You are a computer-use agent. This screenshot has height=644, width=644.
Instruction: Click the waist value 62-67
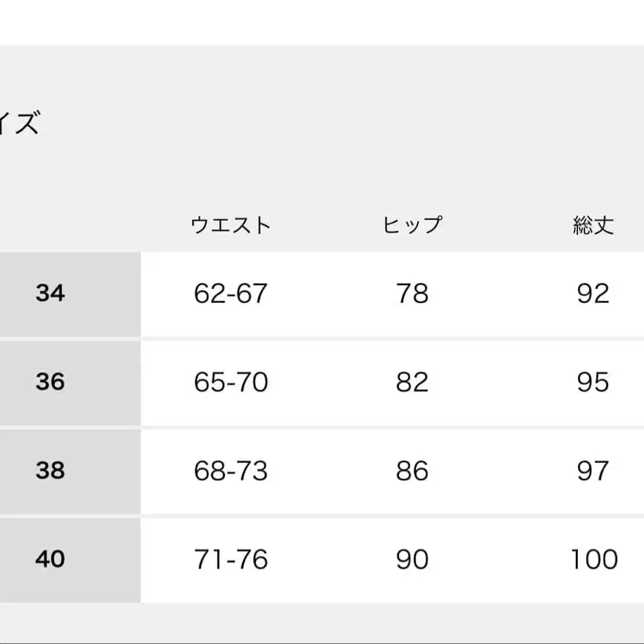coord(230,294)
